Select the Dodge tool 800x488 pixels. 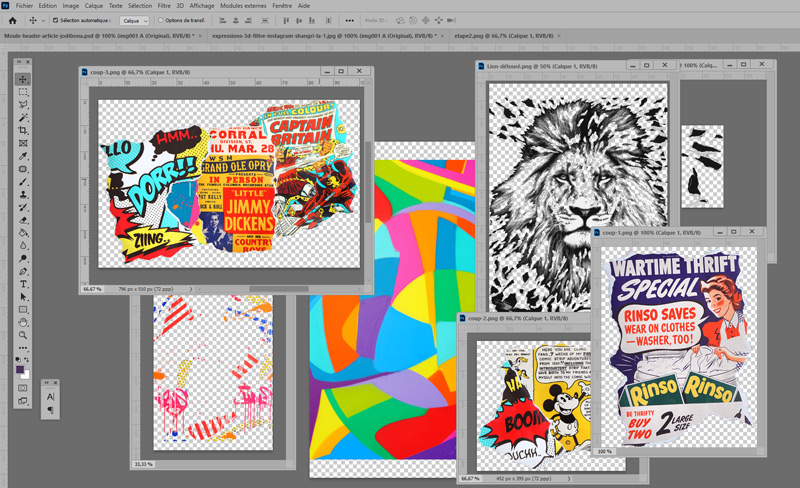point(23,258)
